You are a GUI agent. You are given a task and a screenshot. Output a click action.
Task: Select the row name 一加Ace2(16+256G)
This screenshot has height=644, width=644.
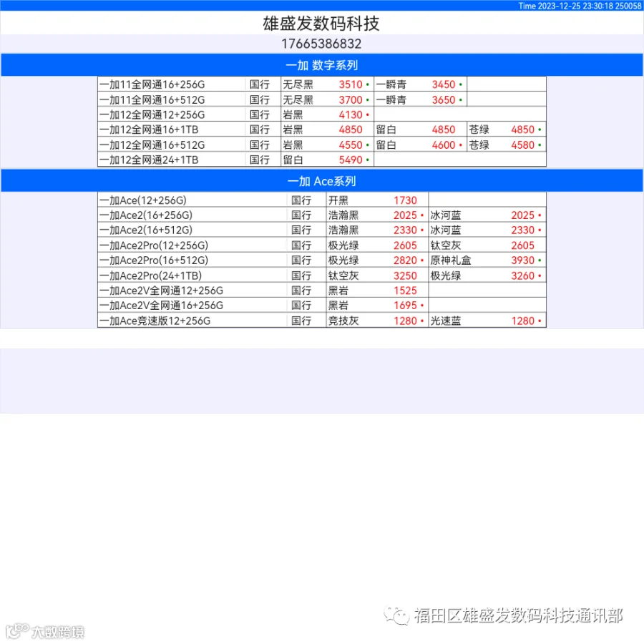(x=146, y=215)
